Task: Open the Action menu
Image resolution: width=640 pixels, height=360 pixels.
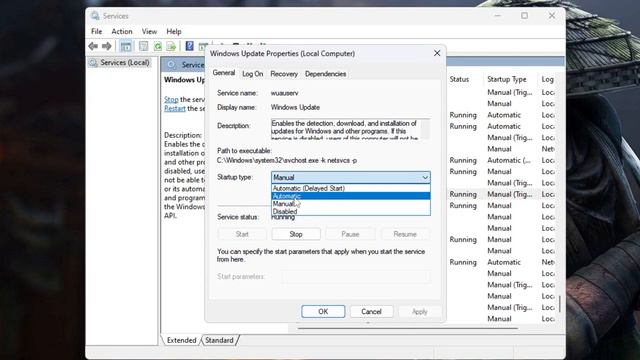Action: click(x=122, y=31)
